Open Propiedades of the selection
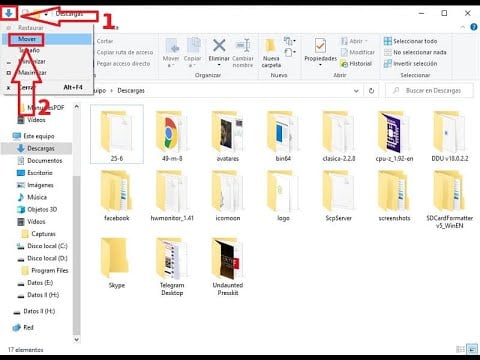Screen dimensions: 480x360 (320, 51)
